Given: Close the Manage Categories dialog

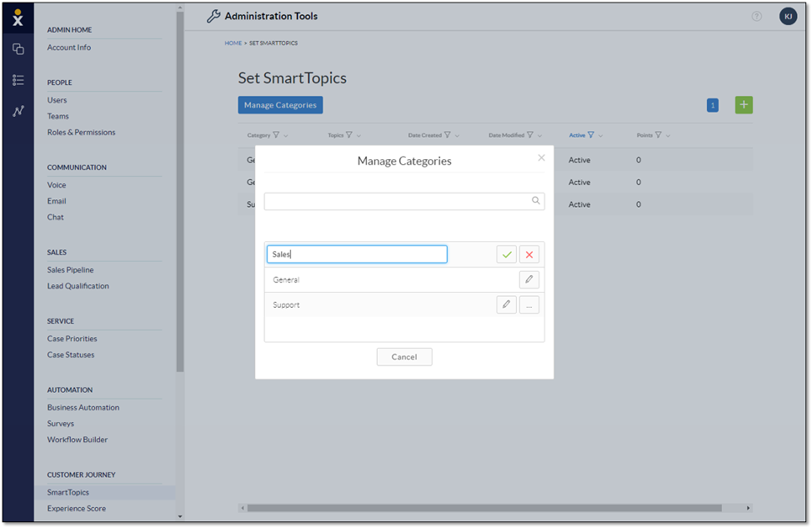Looking at the screenshot, I should pos(541,158).
